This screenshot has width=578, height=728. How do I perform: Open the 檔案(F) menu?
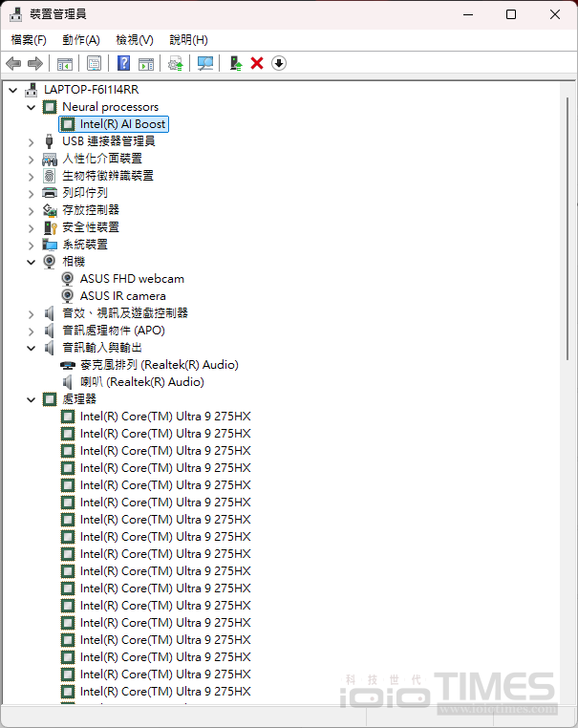[x=29, y=40]
